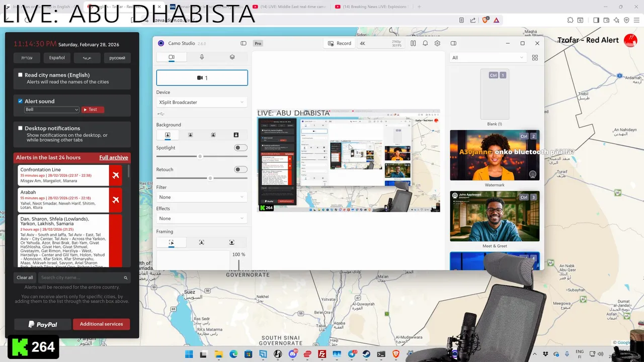Viewport: 644px width, 362px height.
Task: Select the auto-frame person Framing icon
Action: [x=201, y=242]
